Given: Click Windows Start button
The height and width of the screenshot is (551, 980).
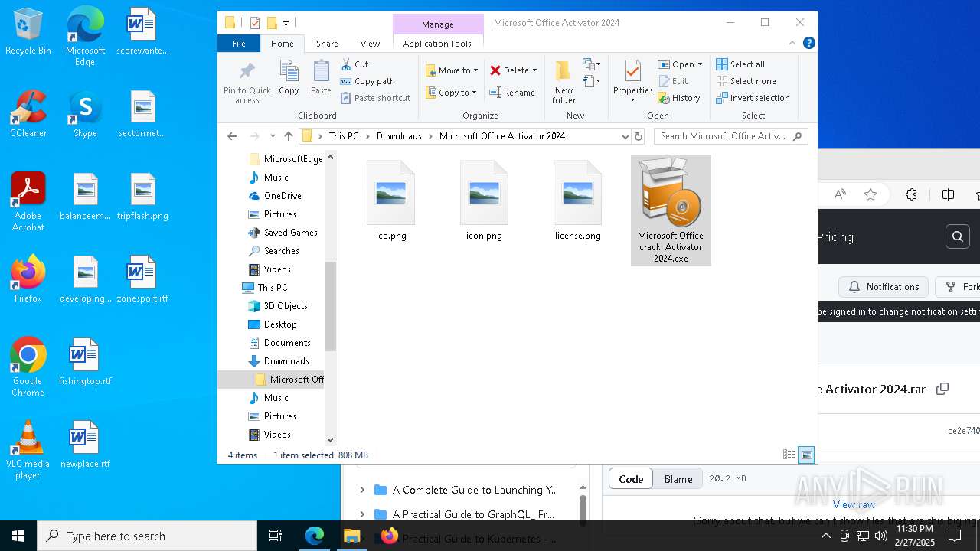Looking at the screenshot, I should pos(18,536).
